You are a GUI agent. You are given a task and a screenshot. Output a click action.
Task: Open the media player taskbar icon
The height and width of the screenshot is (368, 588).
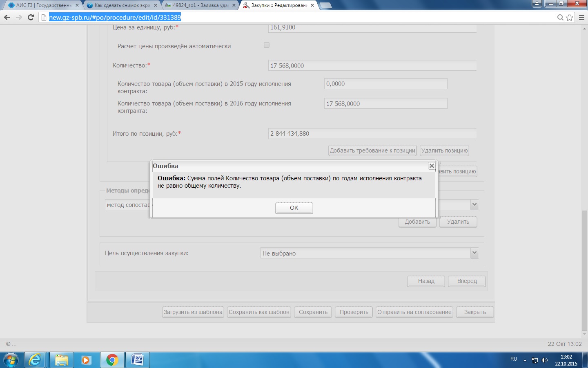[x=86, y=360]
